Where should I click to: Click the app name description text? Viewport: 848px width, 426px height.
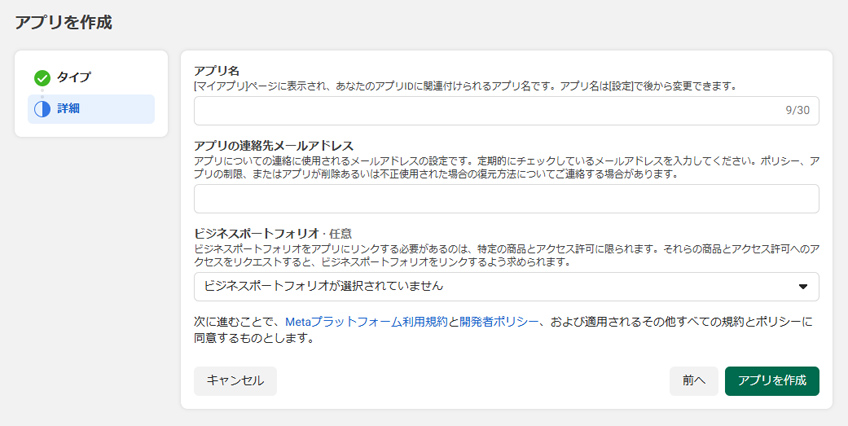point(464,86)
